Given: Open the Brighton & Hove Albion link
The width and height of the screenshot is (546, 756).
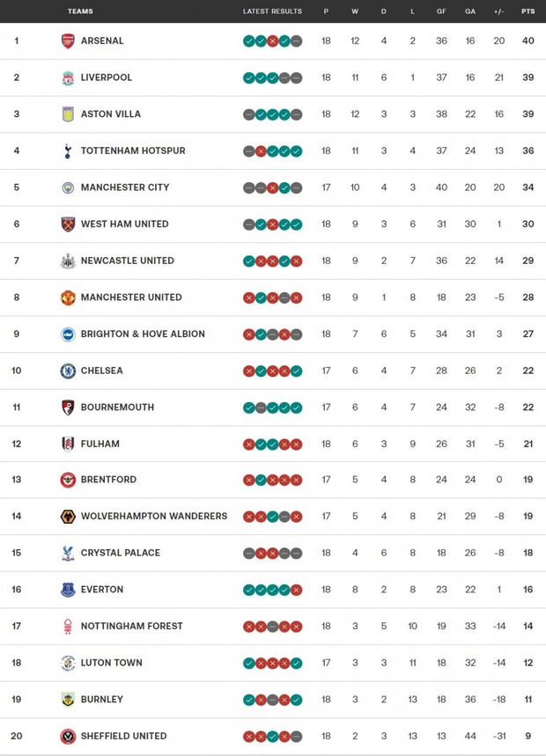Looking at the screenshot, I should [x=143, y=334].
